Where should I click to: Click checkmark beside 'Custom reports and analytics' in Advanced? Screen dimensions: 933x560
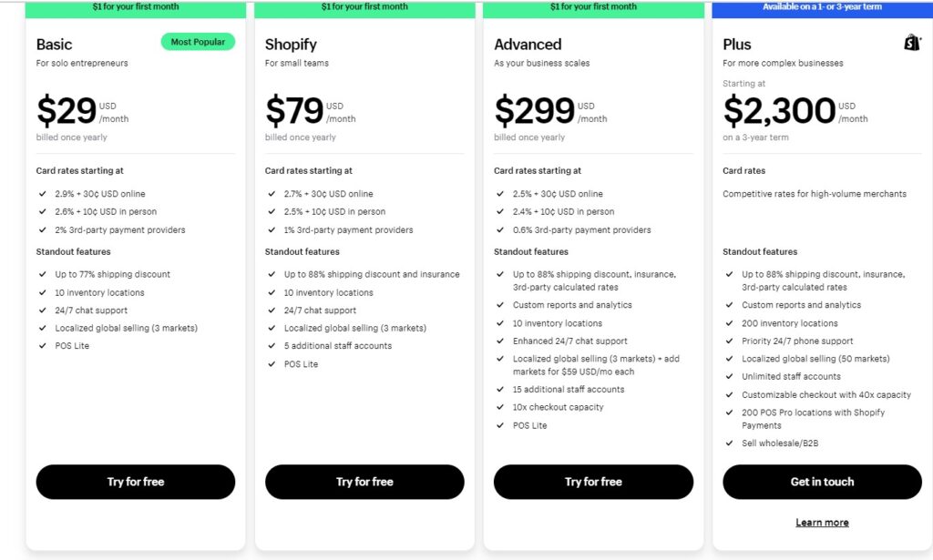click(x=500, y=305)
